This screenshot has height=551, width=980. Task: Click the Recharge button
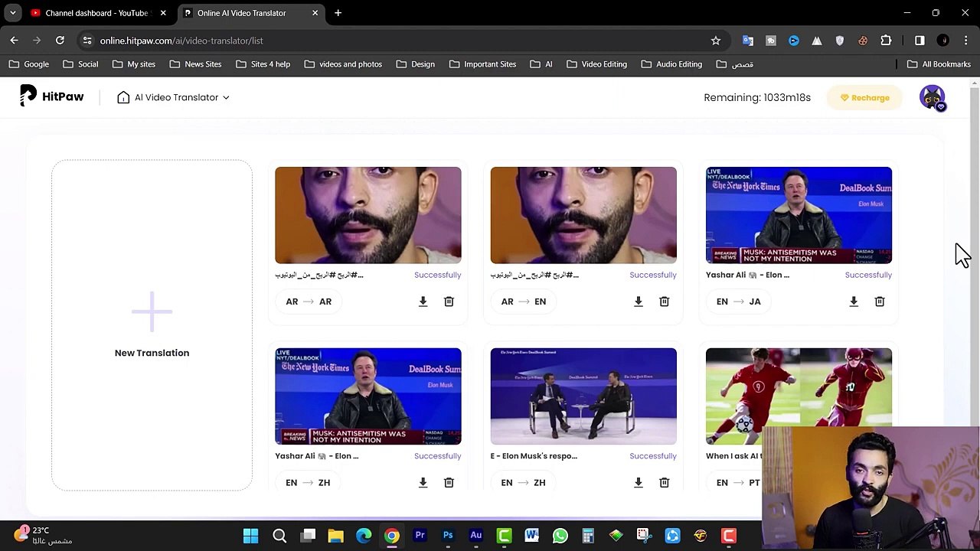pos(864,97)
